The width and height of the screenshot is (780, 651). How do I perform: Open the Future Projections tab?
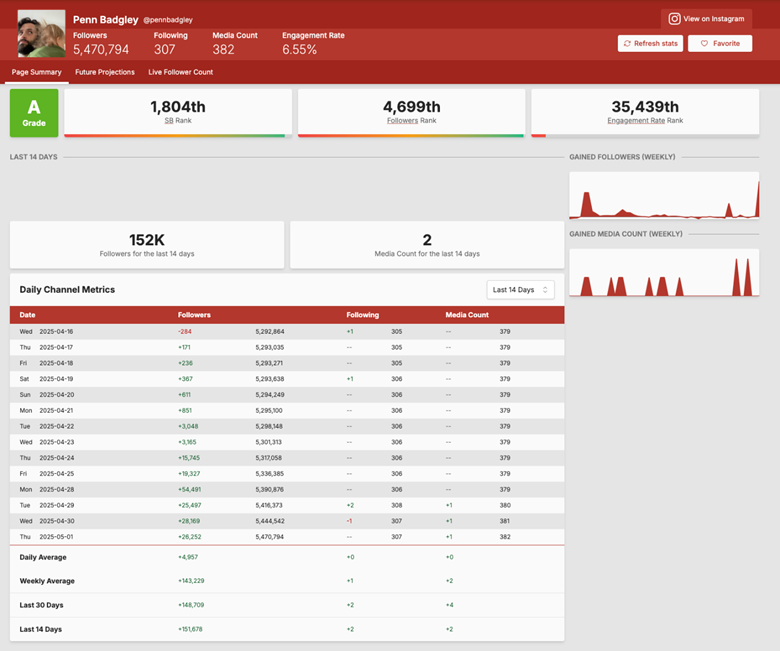[105, 72]
